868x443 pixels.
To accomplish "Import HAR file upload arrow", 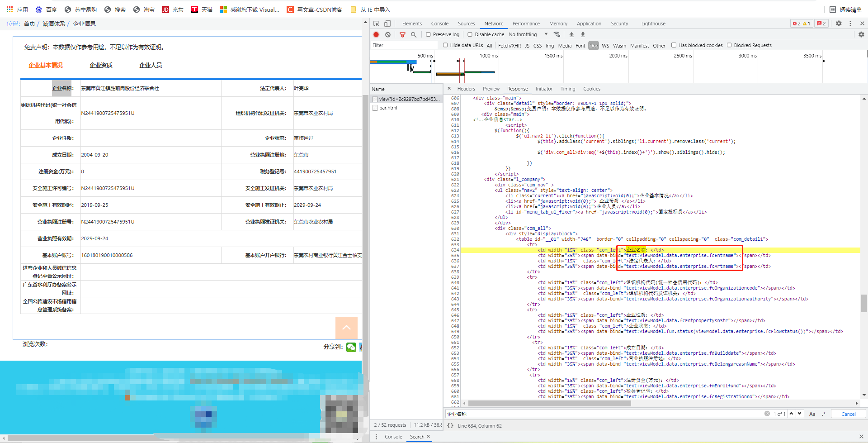I will [x=571, y=34].
